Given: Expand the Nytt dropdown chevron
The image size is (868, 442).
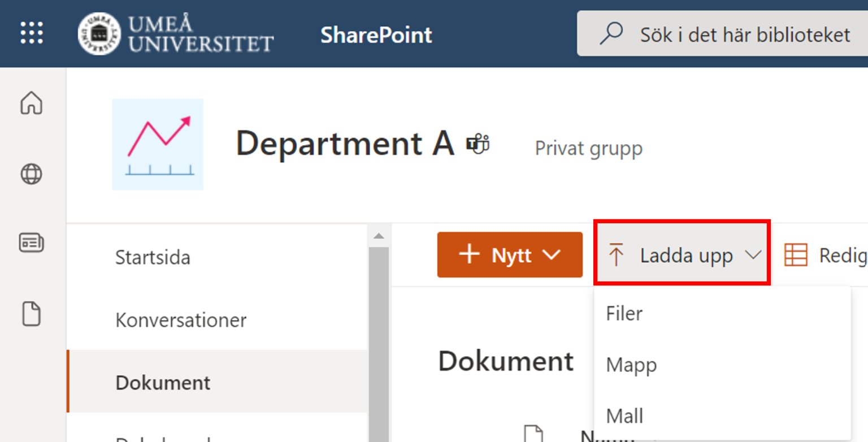Looking at the screenshot, I should click(x=552, y=255).
